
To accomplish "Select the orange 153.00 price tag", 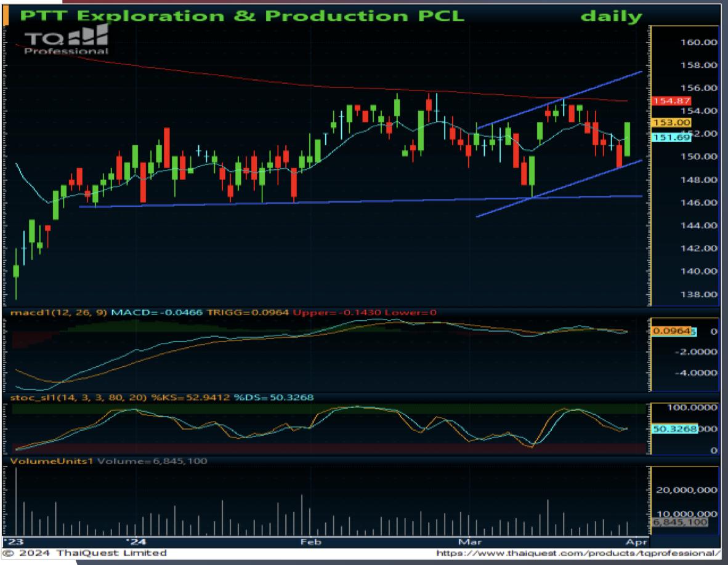I will [671, 122].
